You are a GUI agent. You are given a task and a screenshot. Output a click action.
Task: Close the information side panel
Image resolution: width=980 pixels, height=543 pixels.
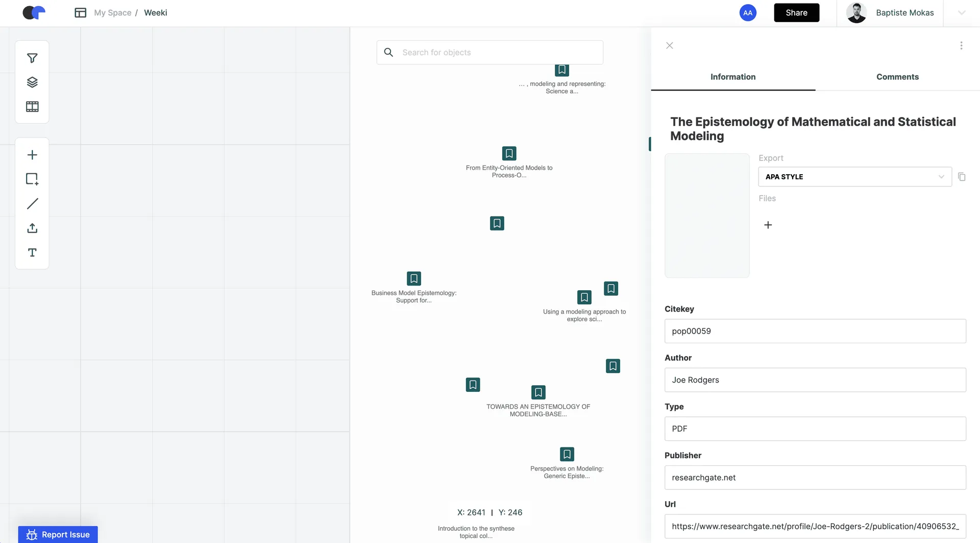[x=670, y=45]
